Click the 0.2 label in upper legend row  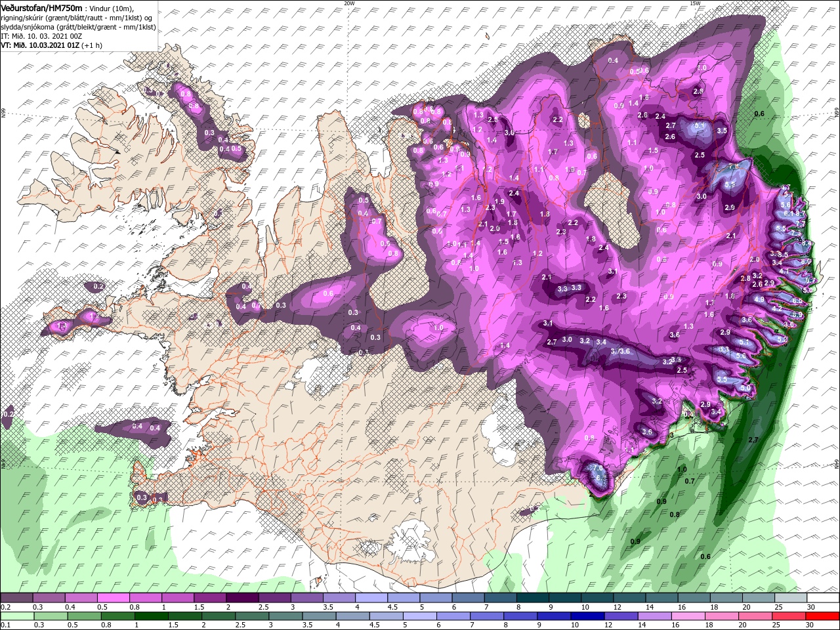click(x=5, y=607)
